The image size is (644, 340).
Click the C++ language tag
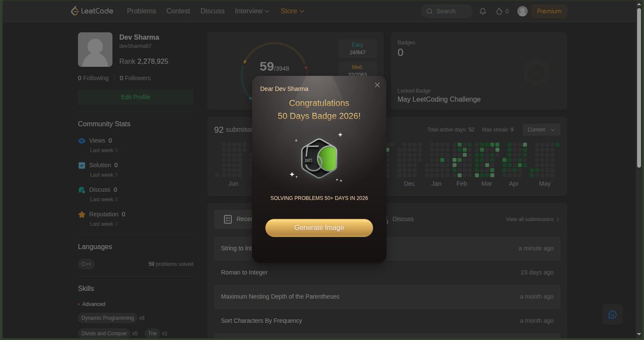pyautogui.click(x=86, y=264)
